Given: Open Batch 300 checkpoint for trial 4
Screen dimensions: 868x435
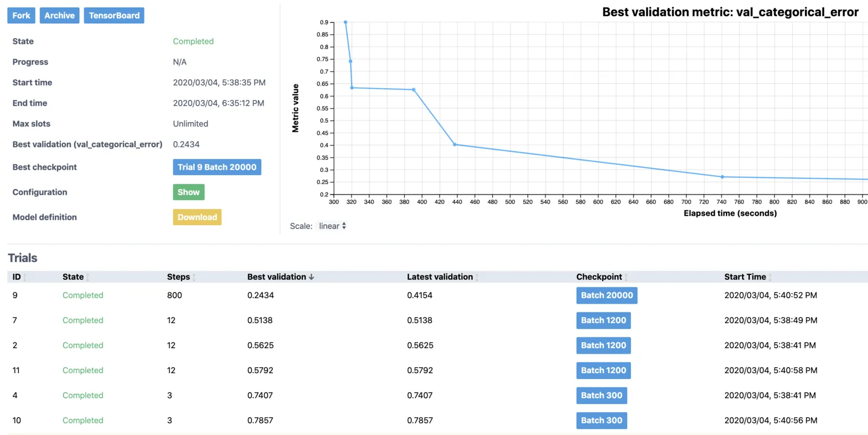Looking at the screenshot, I should coord(602,395).
